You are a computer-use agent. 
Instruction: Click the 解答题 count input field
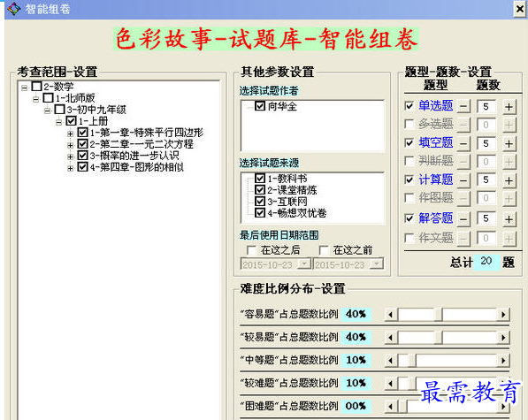(x=486, y=219)
